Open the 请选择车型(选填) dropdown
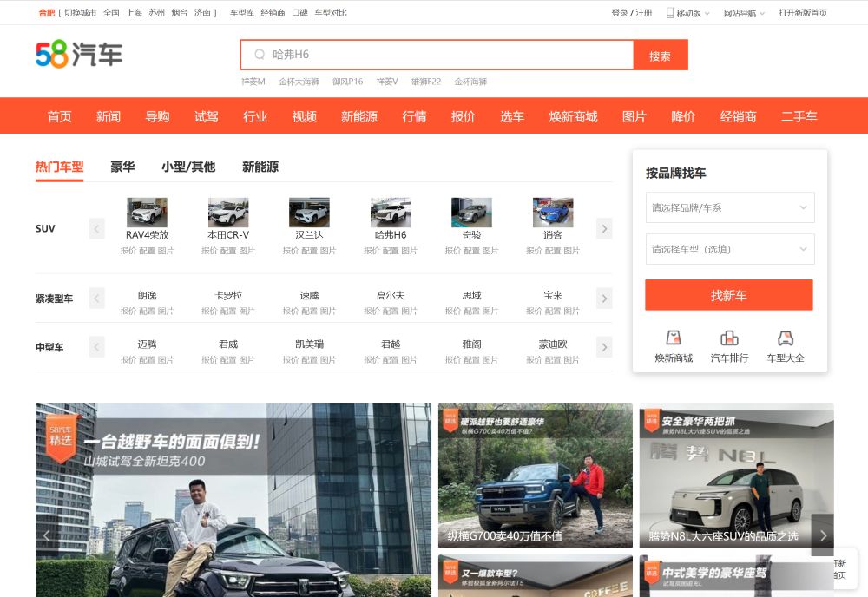 pos(729,249)
